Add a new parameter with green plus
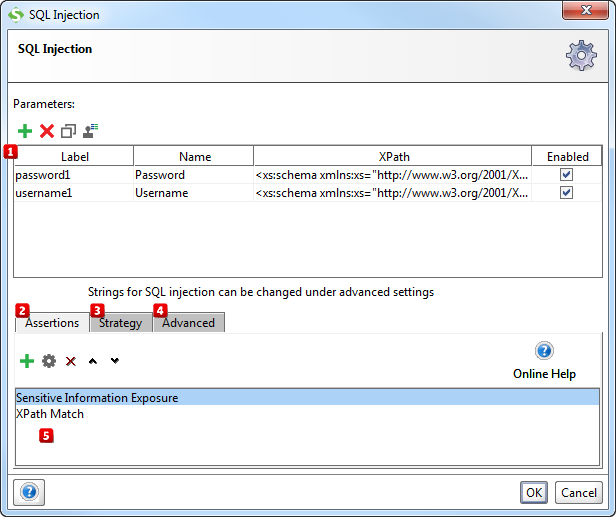Viewport: 616px width, 517px height. (x=25, y=131)
